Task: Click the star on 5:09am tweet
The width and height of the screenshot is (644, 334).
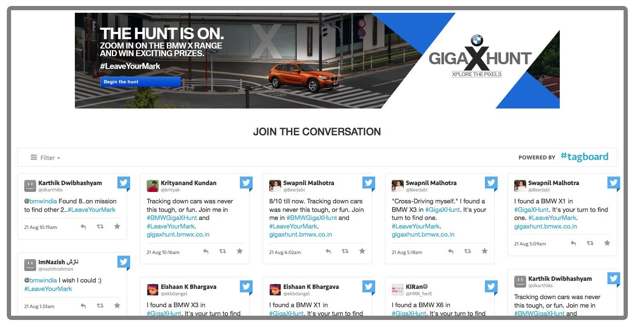Action: tap(607, 243)
